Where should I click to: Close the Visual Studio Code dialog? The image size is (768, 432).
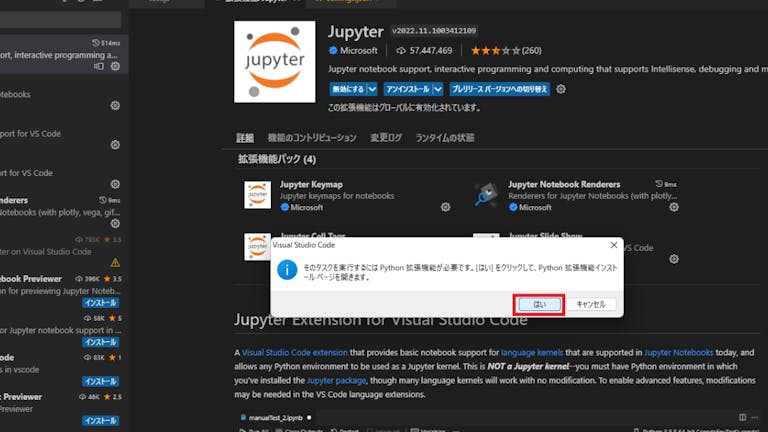(x=614, y=245)
